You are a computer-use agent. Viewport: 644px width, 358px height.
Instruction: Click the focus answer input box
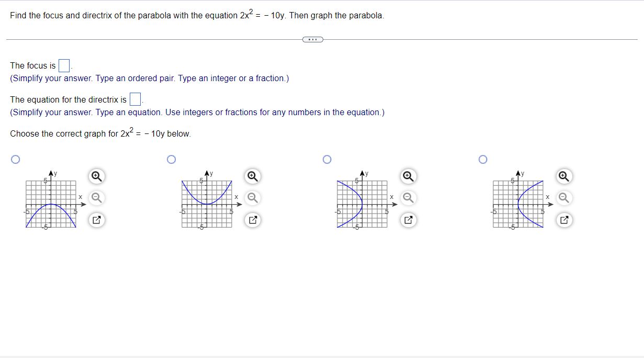(64, 65)
